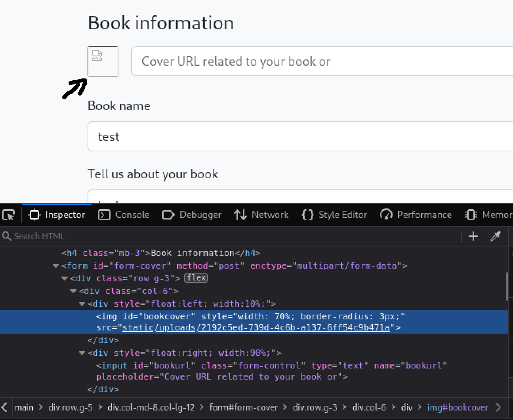Switch to the Style Editor tab

coord(335,215)
